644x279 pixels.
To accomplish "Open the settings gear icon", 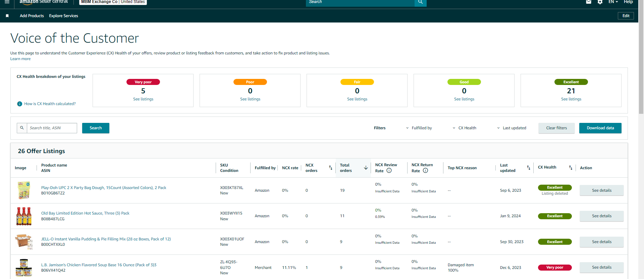I will (600, 2).
